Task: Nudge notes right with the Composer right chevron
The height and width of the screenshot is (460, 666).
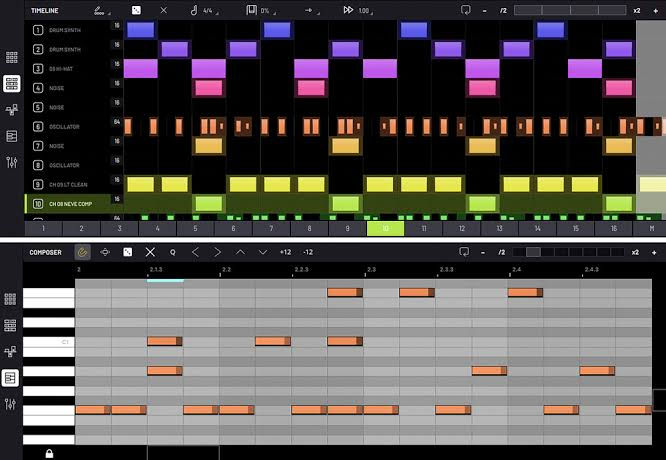Action: coord(217,252)
